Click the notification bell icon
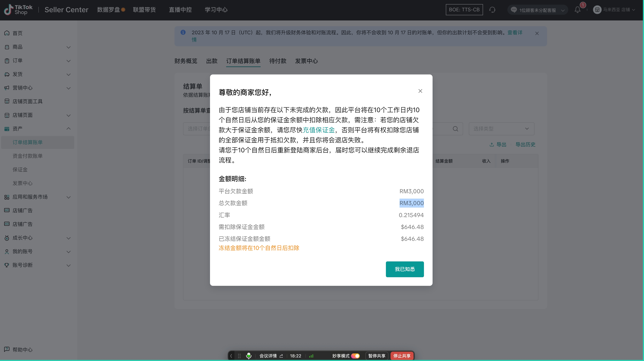This screenshot has height=361, width=644. coord(577,10)
